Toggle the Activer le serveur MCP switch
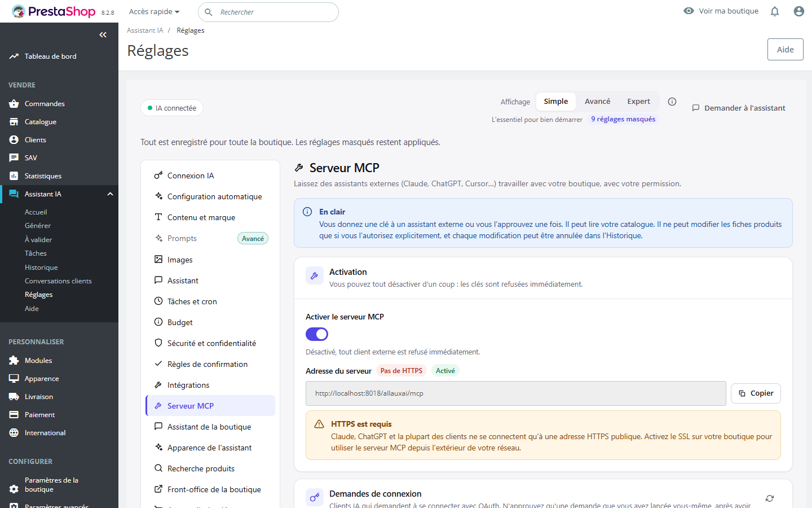The width and height of the screenshot is (812, 508). pyautogui.click(x=317, y=334)
